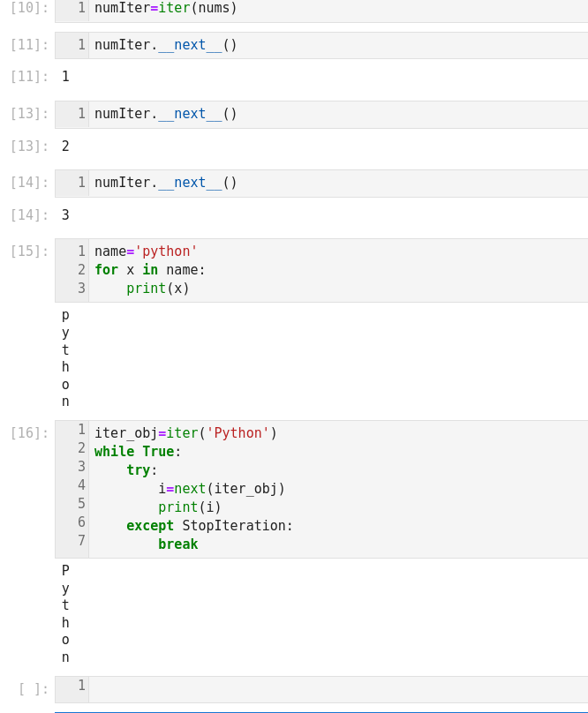Click the uppercase 'P' in cell 16 output
The width and height of the screenshot is (588, 713).
point(65,571)
